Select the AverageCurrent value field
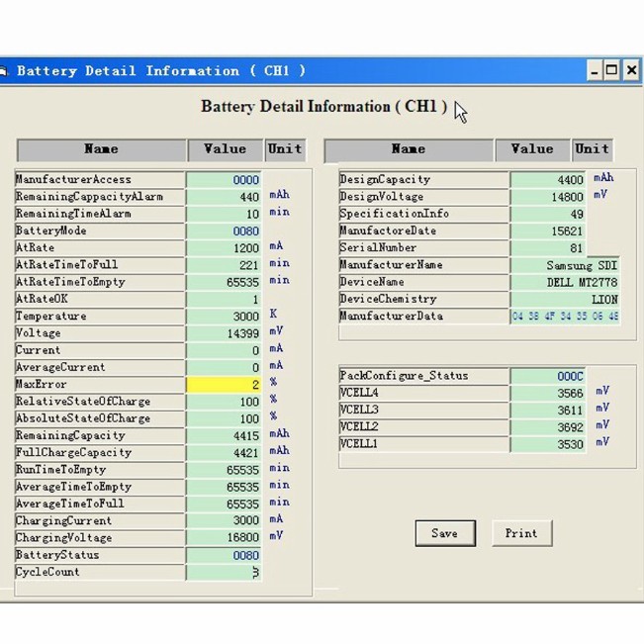The width and height of the screenshot is (644, 644). pos(224,368)
